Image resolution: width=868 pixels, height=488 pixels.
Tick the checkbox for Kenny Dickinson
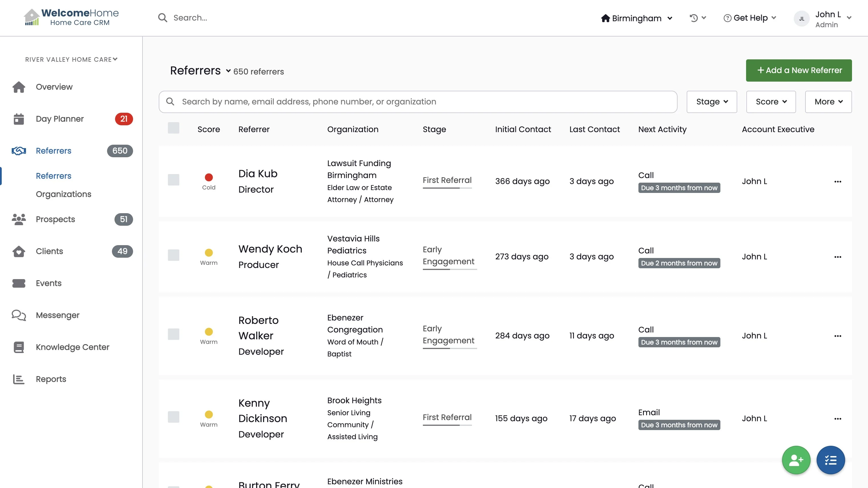coord(174,417)
